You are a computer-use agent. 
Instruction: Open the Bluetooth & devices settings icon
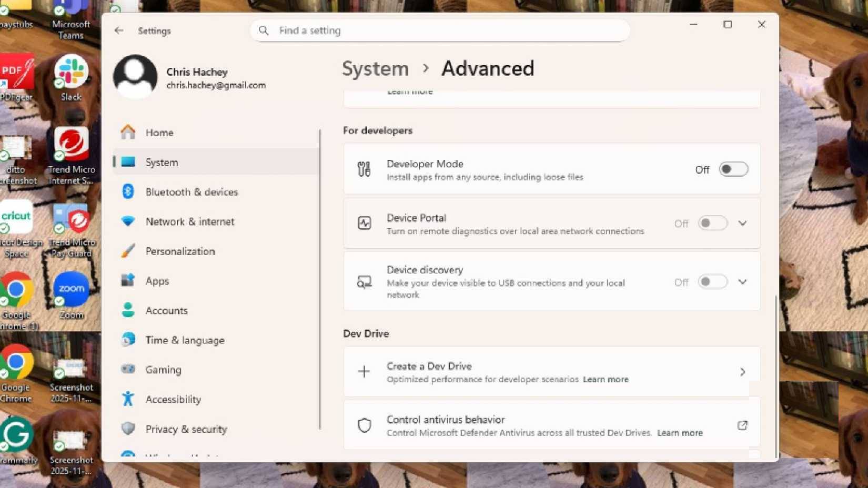128,192
